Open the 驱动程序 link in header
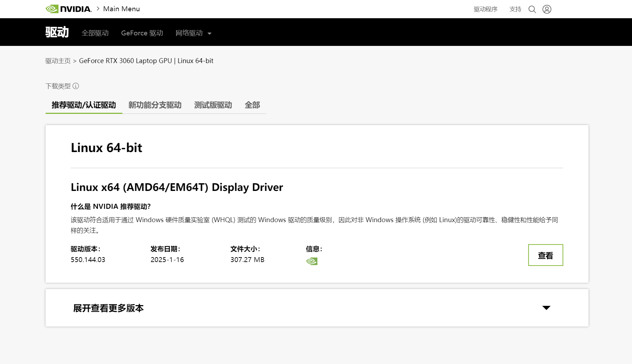 point(485,9)
